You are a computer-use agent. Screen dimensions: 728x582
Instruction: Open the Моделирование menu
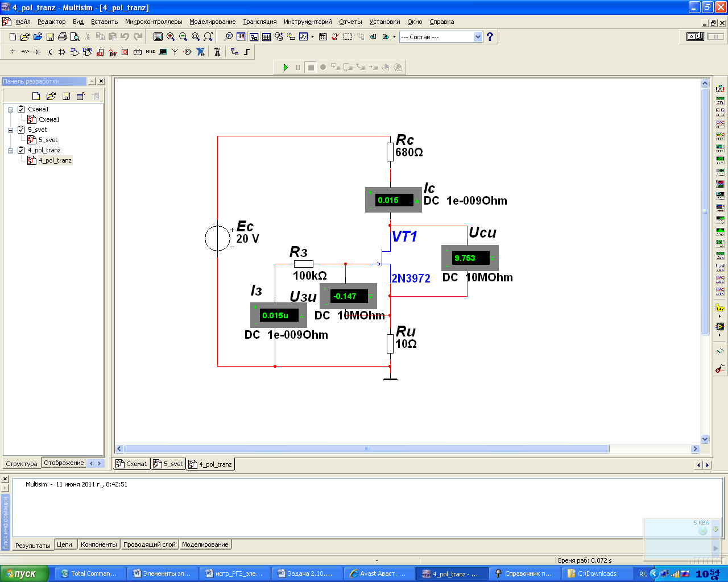[212, 22]
